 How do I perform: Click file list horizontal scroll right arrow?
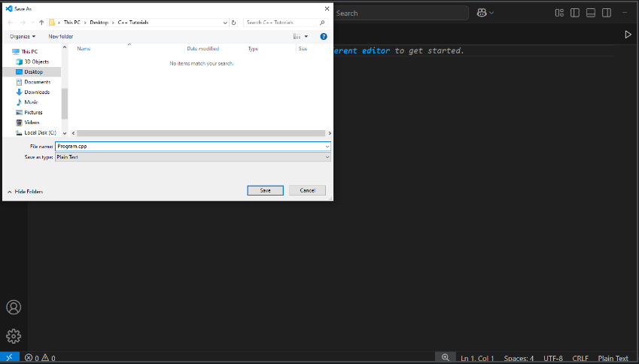(x=329, y=133)
